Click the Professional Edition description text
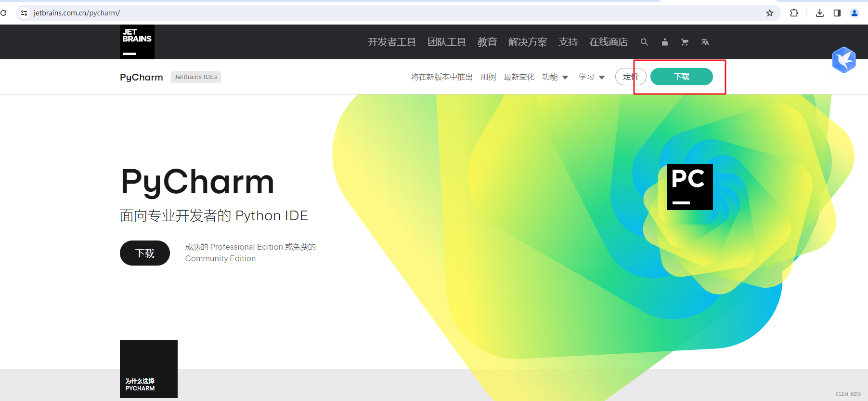The image size is (868, 401). click(250, 253)
